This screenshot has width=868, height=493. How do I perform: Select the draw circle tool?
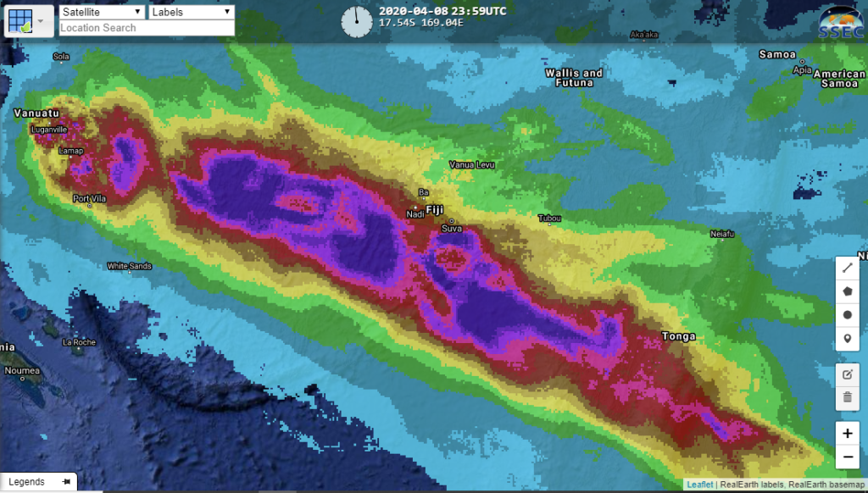click(x=848, y=315)
